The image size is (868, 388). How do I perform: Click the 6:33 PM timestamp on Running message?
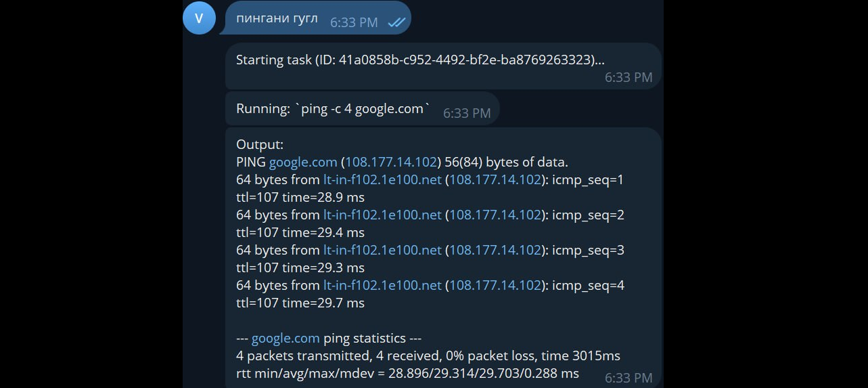pyautogui.click(x=467, y=114)
